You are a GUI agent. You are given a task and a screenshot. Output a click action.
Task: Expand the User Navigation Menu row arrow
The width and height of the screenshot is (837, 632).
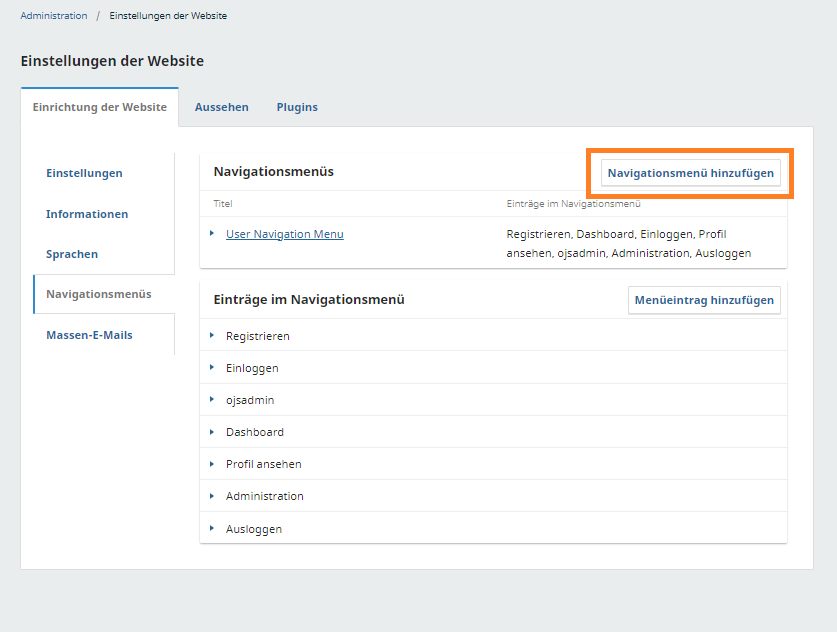pos(212,234)
